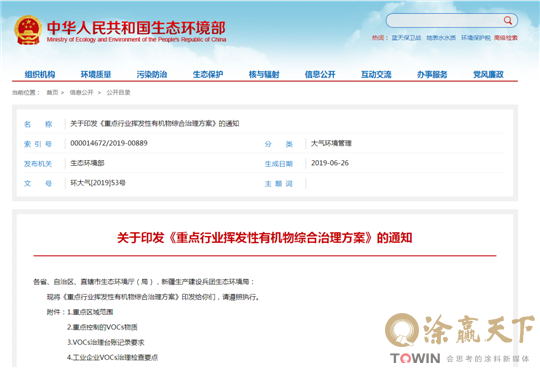Go to 信息公开 in the breadcrumb

[x=82, y=93]
